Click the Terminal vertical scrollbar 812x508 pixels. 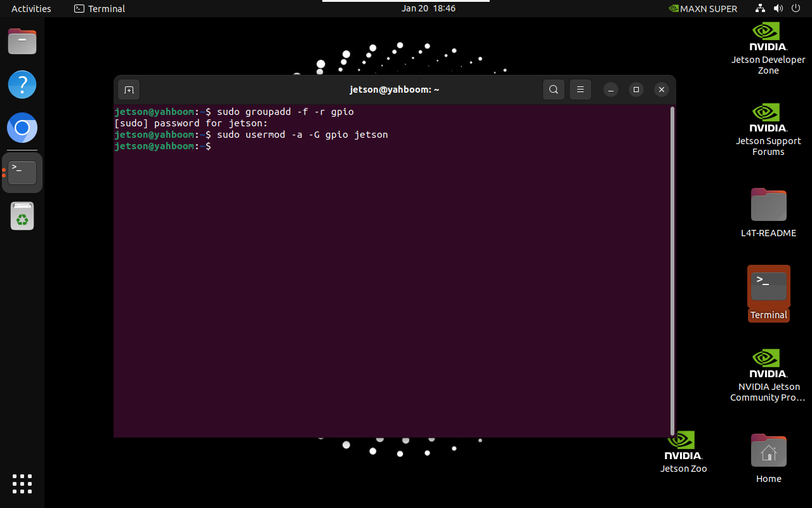coord(672,270)
